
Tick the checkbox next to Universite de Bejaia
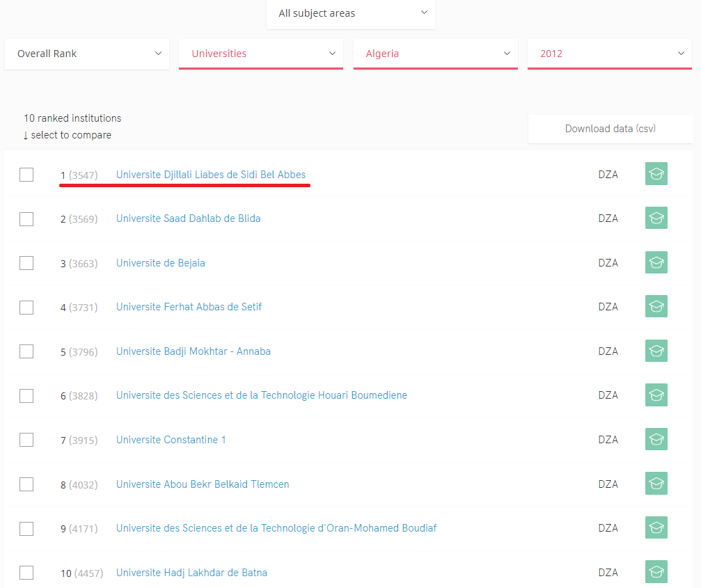26,263
